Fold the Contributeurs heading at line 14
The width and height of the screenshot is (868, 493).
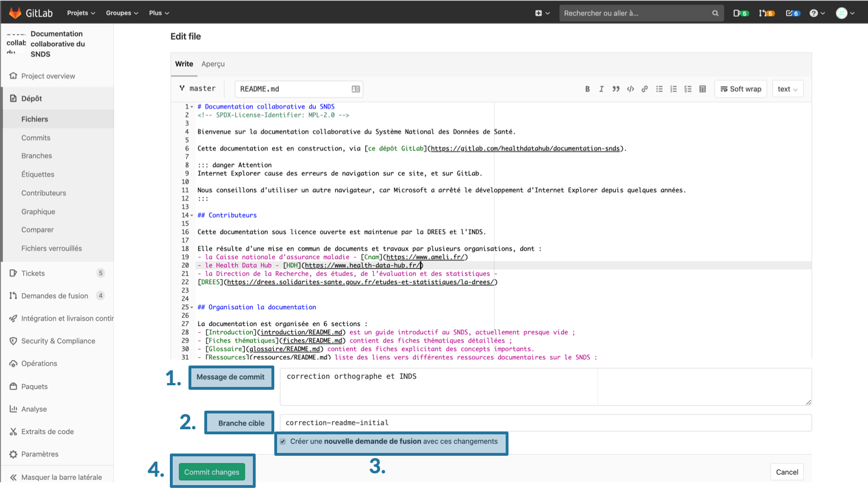pyautogui.click(x=192, y=215)
